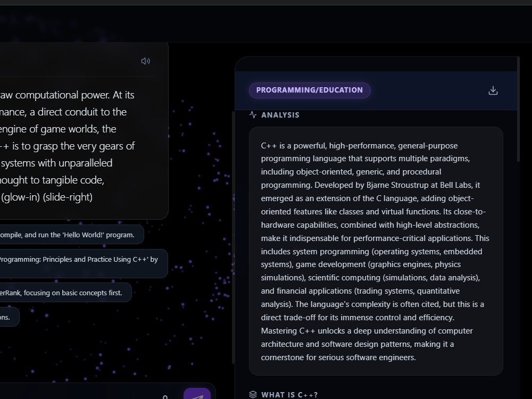The height and width of the screenshot is (399, 532).
Task: Click the '(glow-in) (slide-right)' text line
Action: pos(47,197)
